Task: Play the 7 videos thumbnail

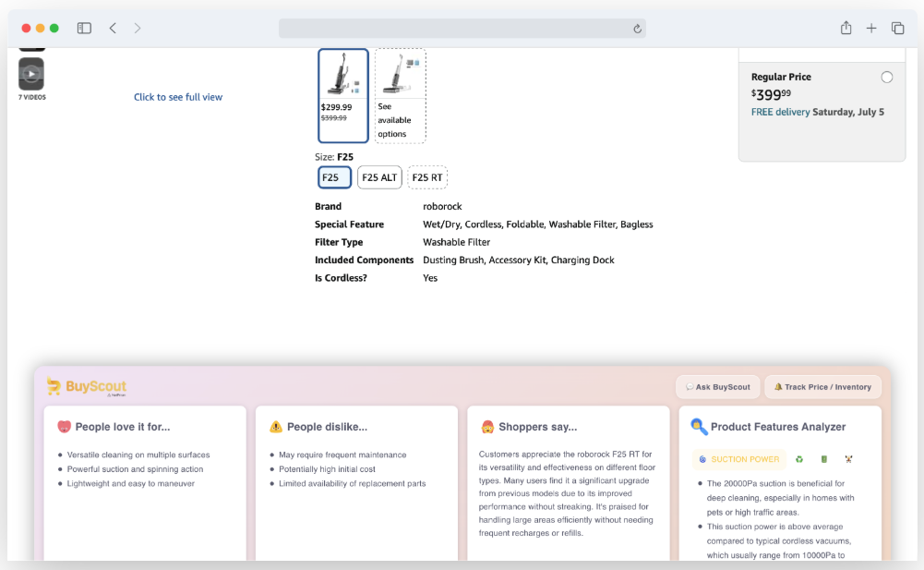Action: (31, 74)
